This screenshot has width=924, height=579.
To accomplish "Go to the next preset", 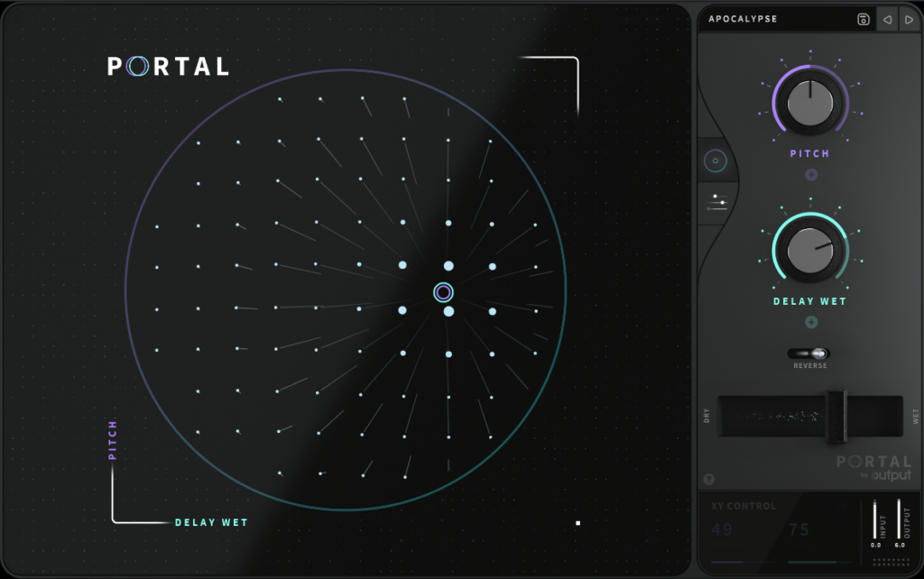I will 908,19.
